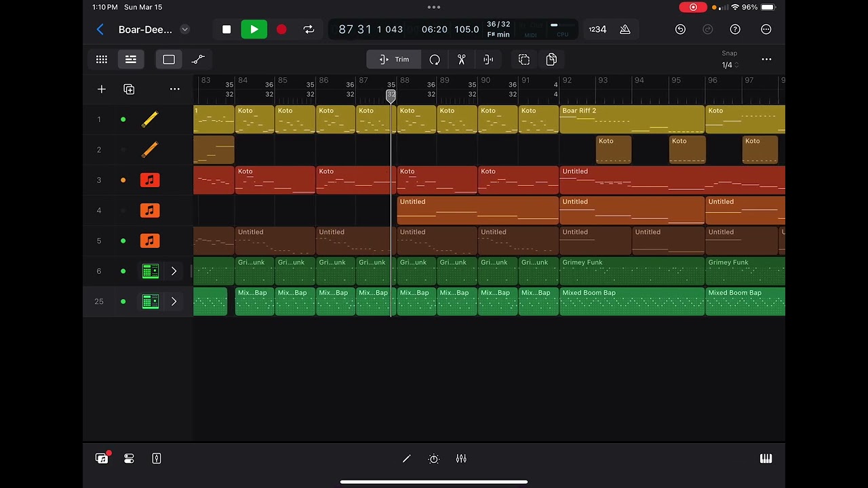Click bar 90 on the timeline ruler
Viewport: 868px width, 488px height.
pyautogui.click(x=486, y=81)
